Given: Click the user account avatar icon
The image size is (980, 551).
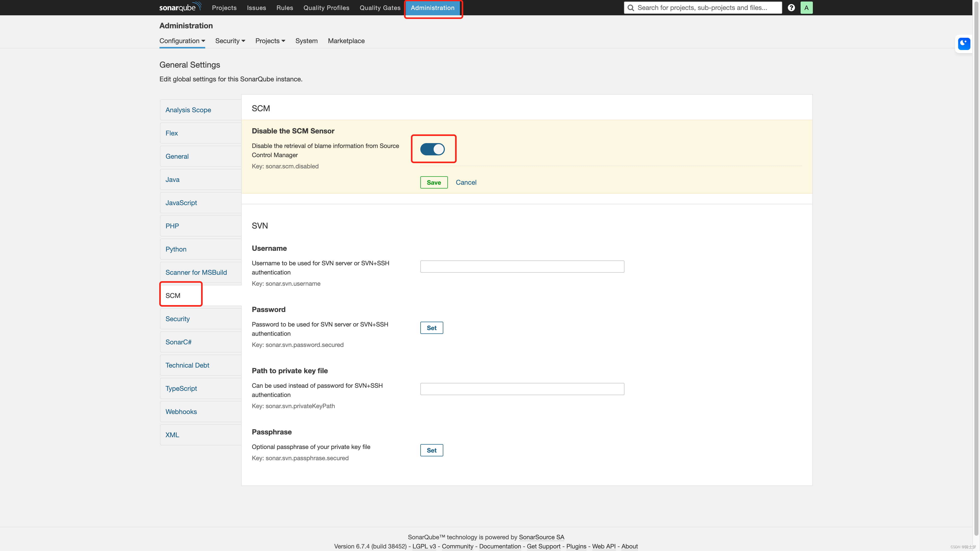Looking at the screenshot, I should tap(806, 7).
